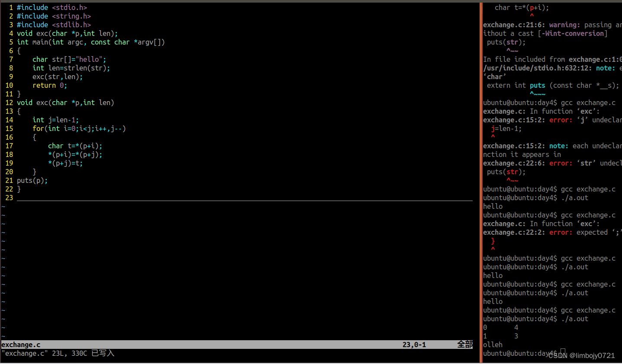
Task: Click the olleh output line
Action: [x=492, y=345]
